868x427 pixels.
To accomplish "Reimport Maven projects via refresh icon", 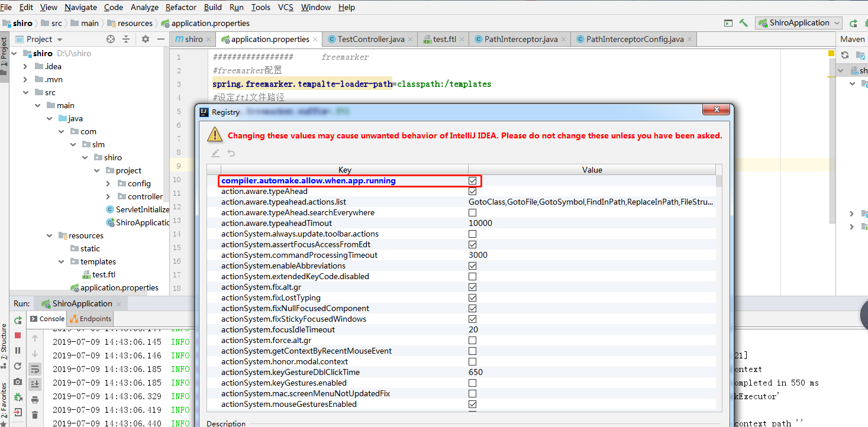I will (846, 54).
